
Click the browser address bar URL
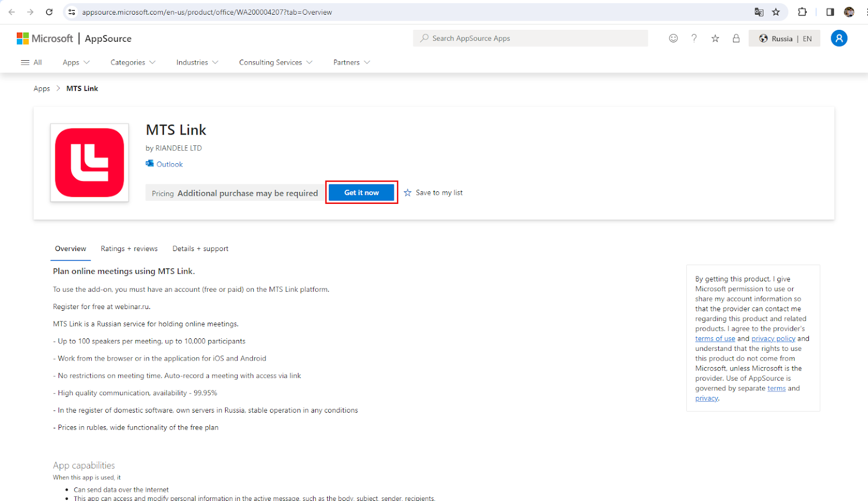(207, 12)
